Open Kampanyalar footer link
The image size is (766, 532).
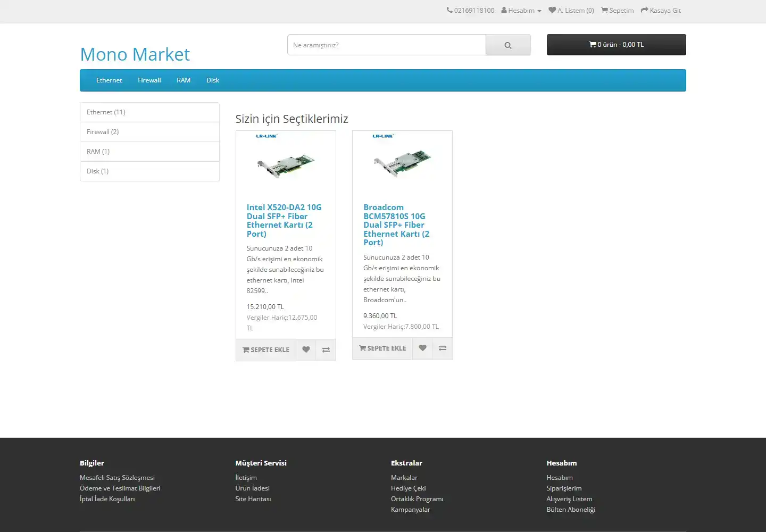tap(410, 510)
